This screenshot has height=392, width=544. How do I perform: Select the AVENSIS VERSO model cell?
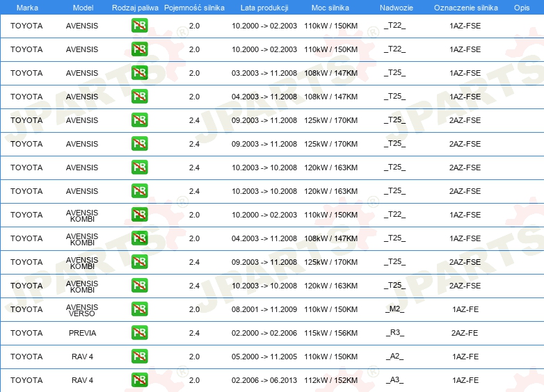pos(82,310)
